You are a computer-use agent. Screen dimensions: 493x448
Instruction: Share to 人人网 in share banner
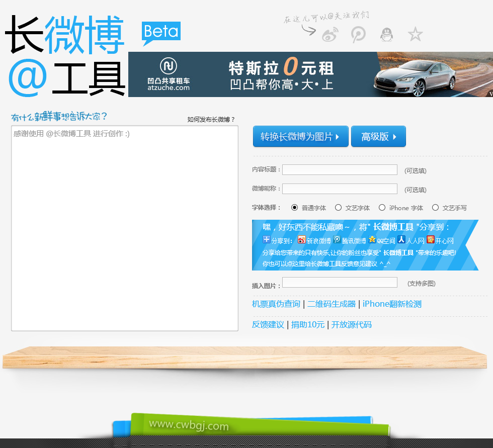coord(411,240)
